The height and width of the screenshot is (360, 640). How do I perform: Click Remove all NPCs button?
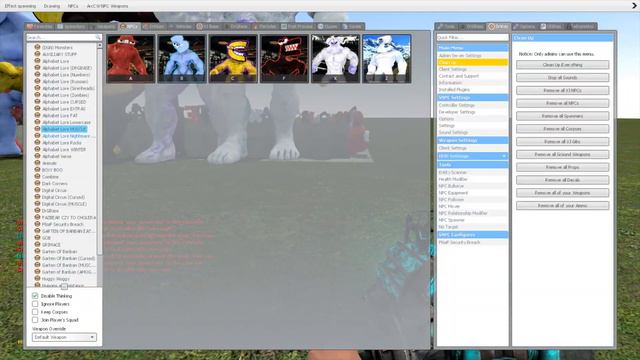[x=562, y=103]
